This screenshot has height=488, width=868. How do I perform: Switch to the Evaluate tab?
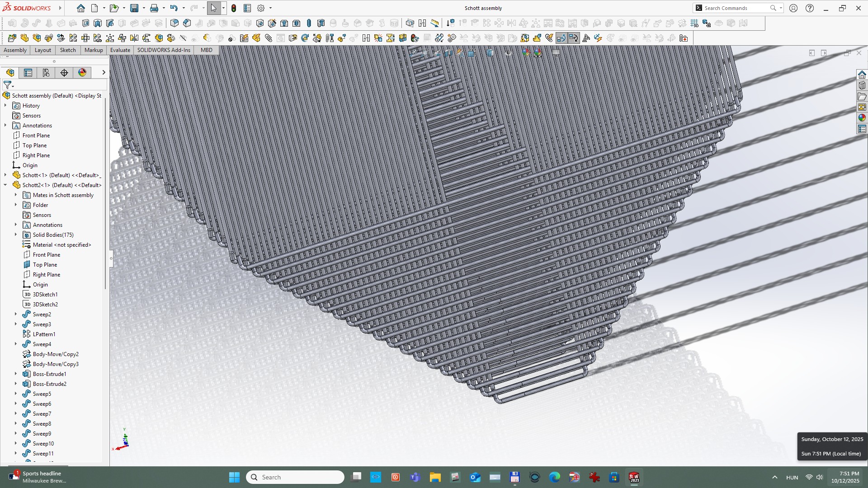click(x=120, y=50)
